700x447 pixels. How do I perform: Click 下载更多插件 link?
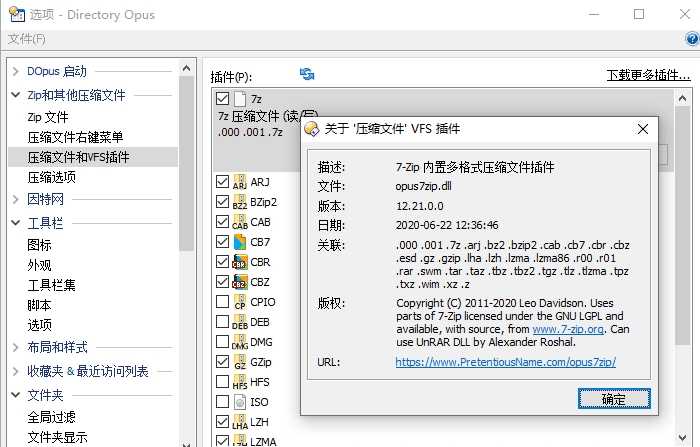tap(649, 76)
